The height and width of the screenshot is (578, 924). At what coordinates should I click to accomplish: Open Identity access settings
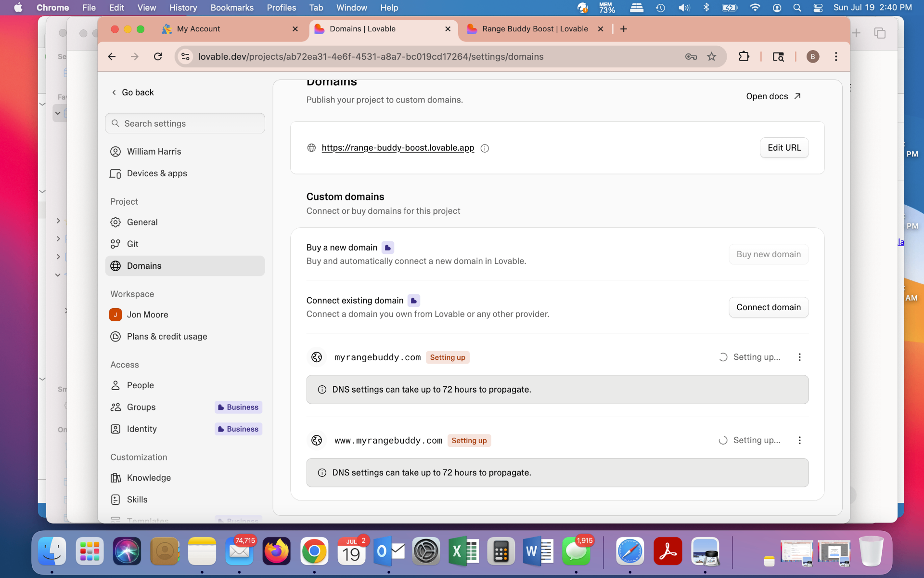point(185,429)
